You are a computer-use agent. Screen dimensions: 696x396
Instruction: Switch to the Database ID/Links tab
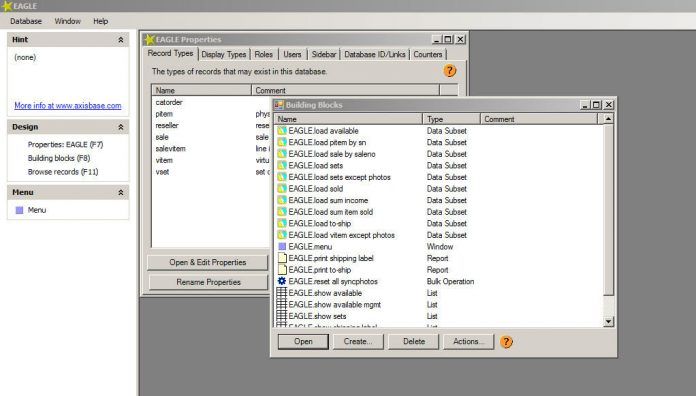(375, 54)
